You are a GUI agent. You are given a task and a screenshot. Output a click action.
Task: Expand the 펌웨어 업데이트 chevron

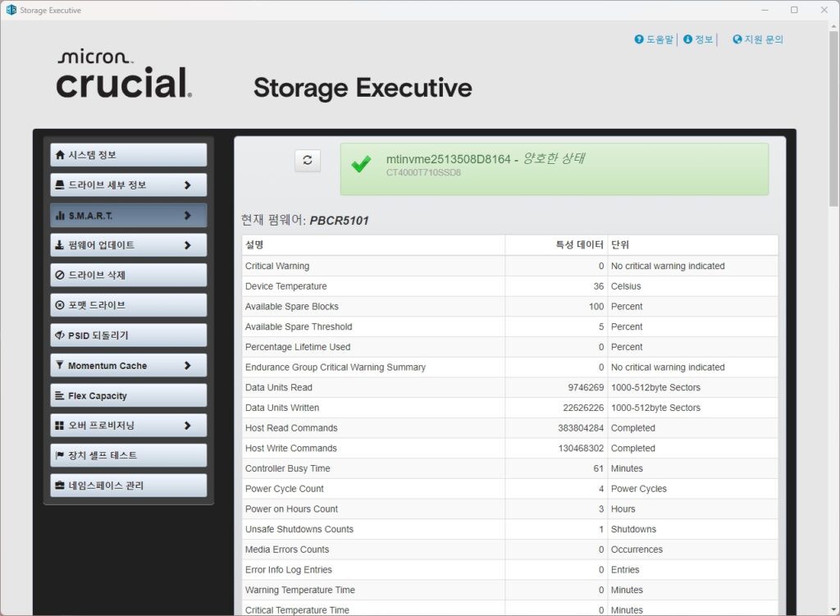[188, 244]
